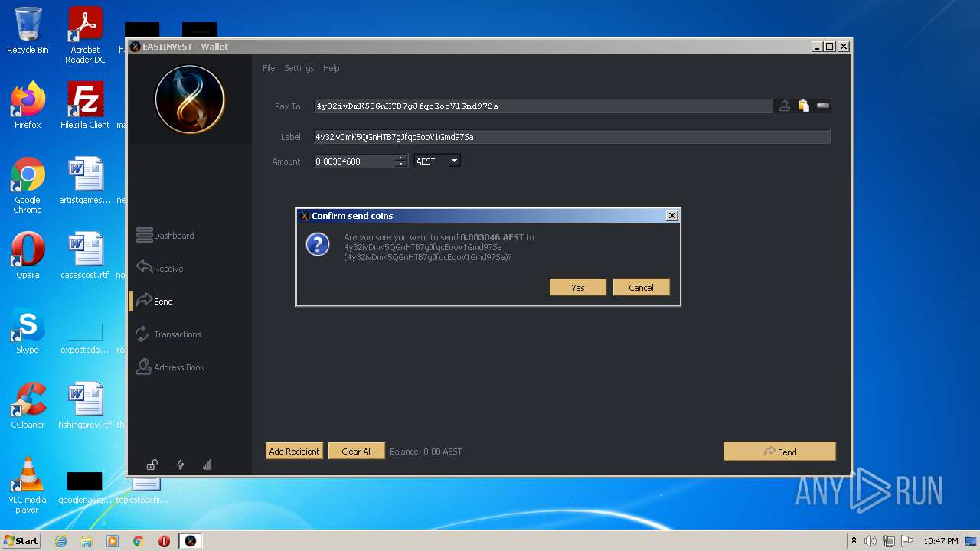
Task: Open Internet Explorer from taskbar
Action: [60, 541]
